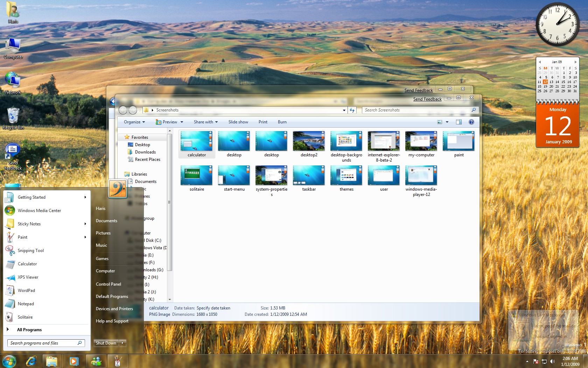Click the Windows Explorer taskbar icon
This screenshot has height=368, width=588.
(52, 361)
